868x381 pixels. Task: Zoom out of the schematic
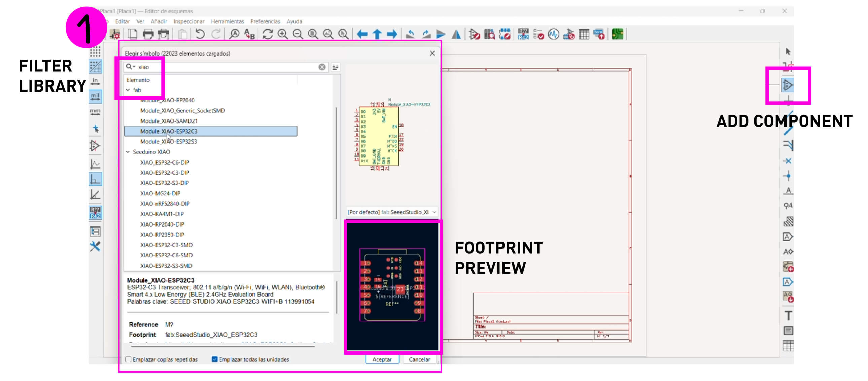click(298, 34)
